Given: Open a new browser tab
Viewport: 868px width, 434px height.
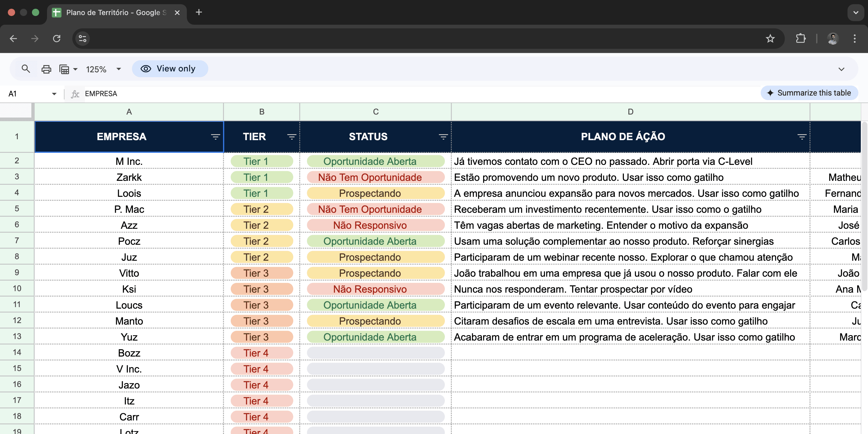Looking at the screenshot, I should click(199, 12).
